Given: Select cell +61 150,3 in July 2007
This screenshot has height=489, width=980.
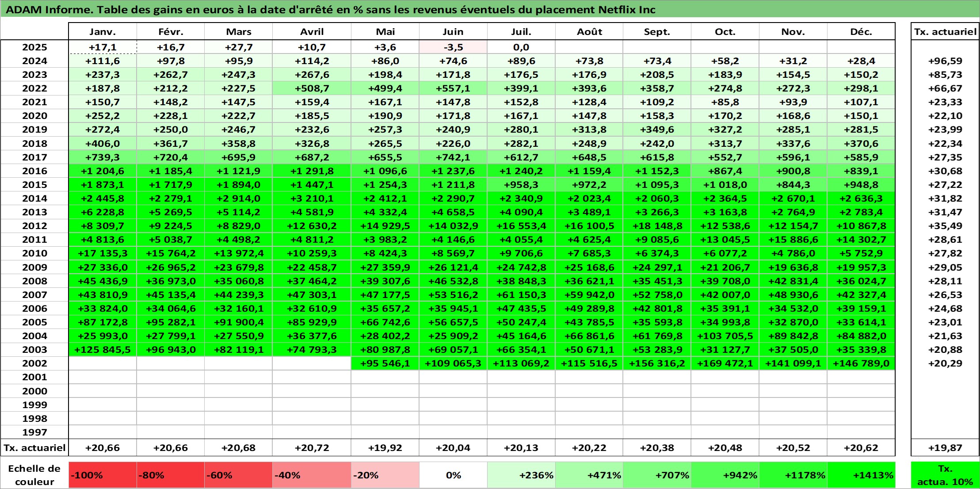Looking at the screenshot, I should [x=521, y=295].
